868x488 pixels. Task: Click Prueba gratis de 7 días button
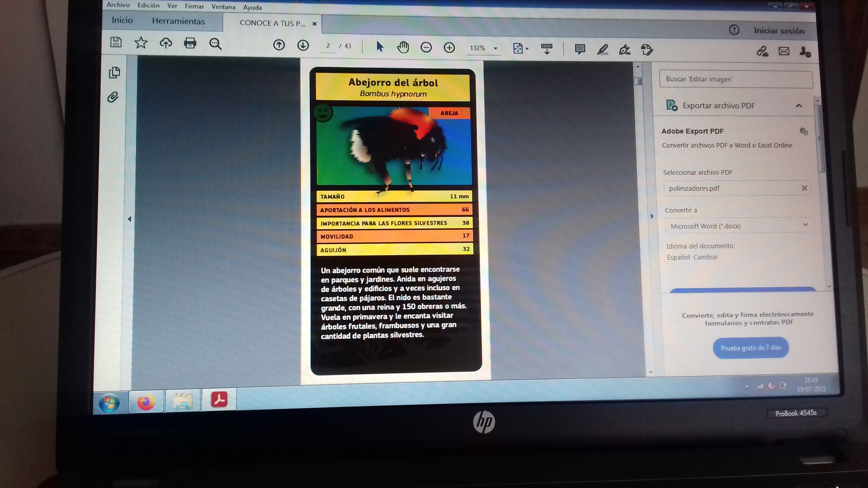click(x=751, y=348)
